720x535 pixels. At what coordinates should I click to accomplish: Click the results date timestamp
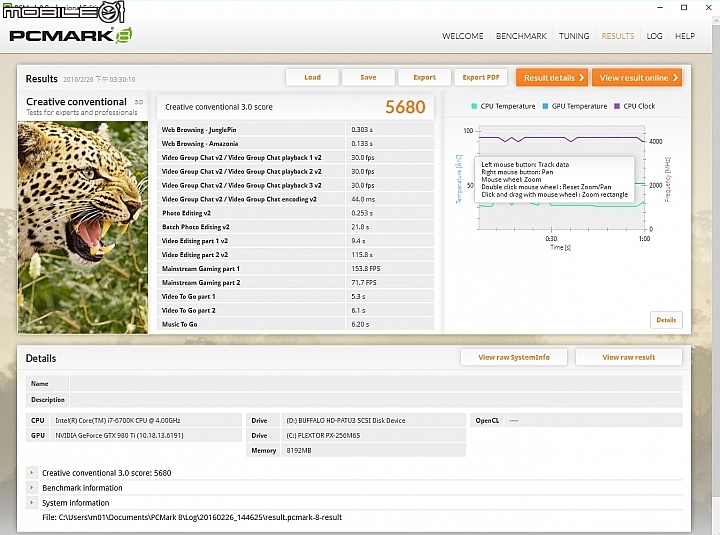[x=99, y=79]
